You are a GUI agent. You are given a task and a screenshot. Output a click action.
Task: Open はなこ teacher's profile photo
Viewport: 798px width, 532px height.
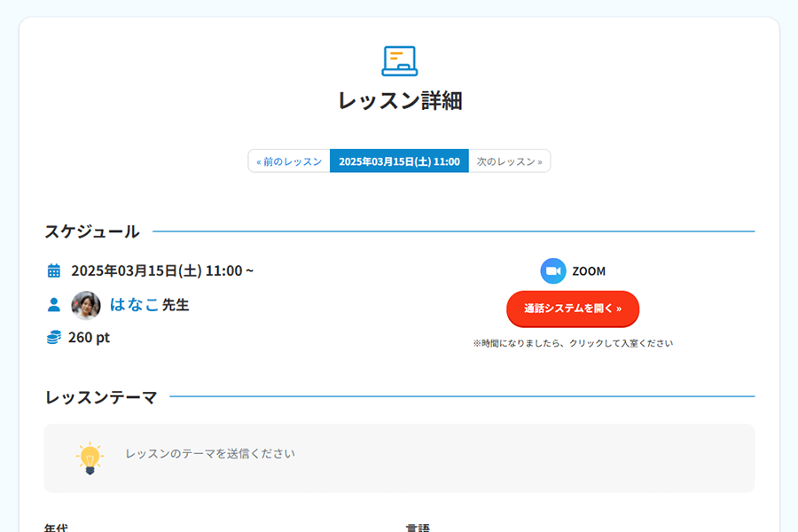pos(85,305)
